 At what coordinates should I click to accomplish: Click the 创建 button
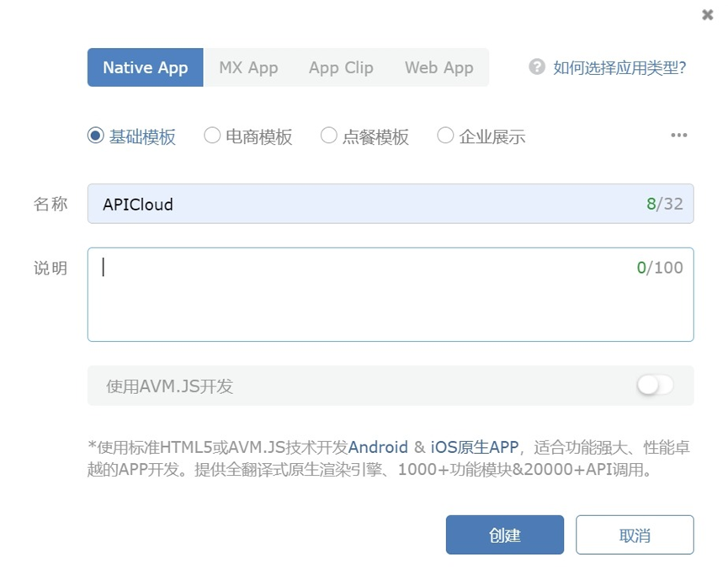[505, 535]
